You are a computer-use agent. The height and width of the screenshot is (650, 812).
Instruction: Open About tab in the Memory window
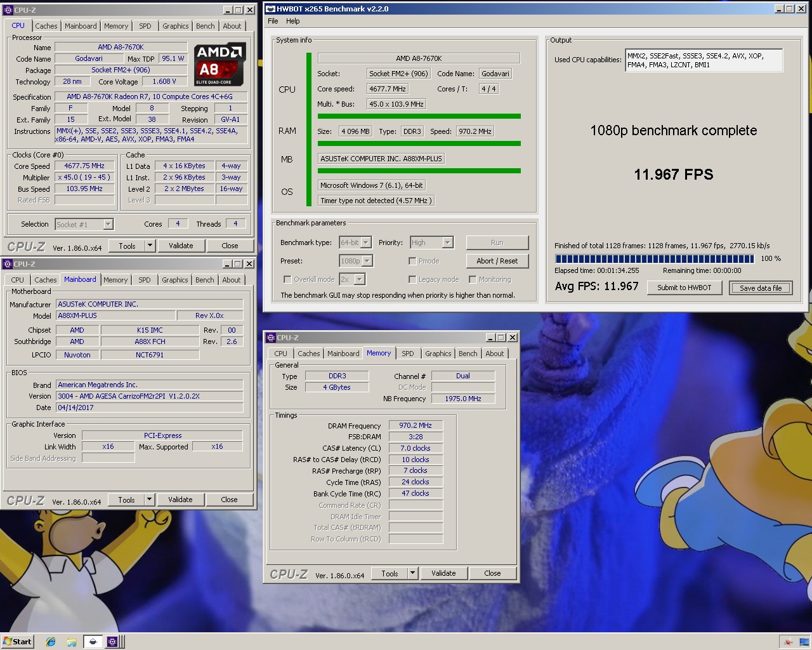[495, 354]
